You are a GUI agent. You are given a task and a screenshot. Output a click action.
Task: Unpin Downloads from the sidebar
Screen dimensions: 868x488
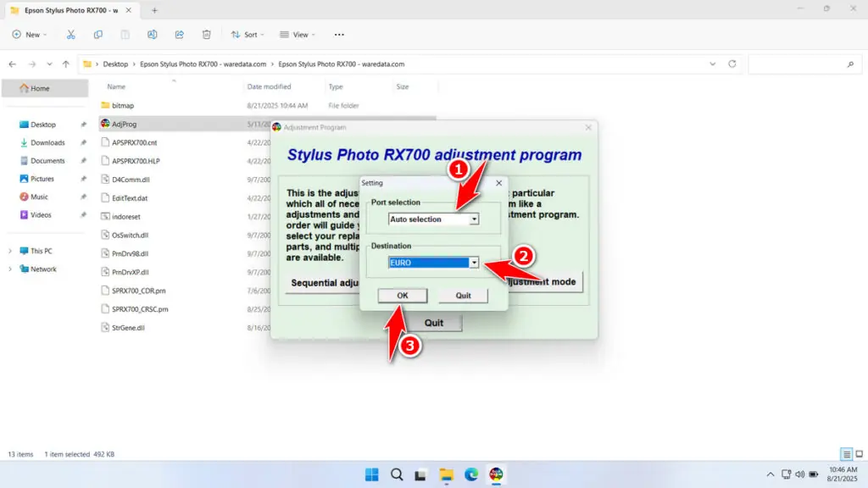81,141
